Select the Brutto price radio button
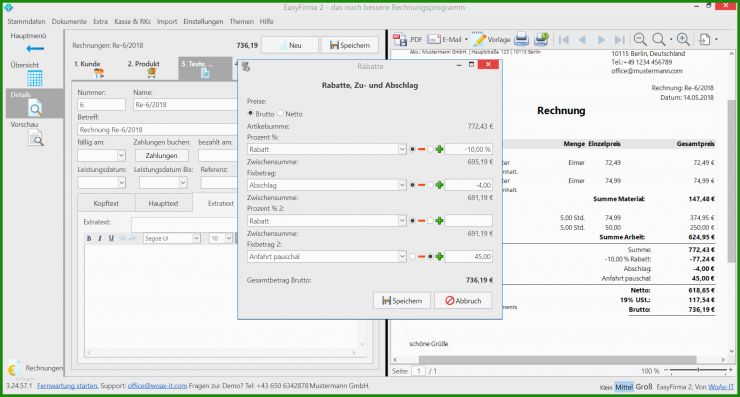This screenshot has width=740, height=397. click(x=250, y=113)
